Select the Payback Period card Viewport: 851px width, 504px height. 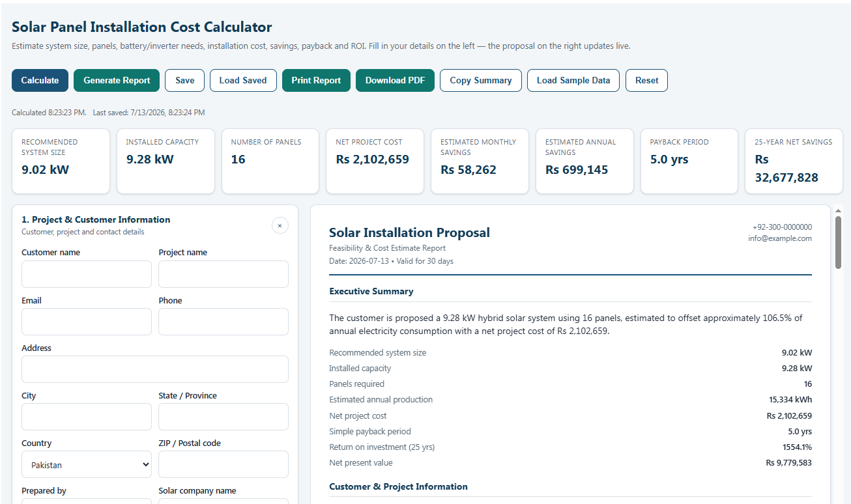point(689,161)
